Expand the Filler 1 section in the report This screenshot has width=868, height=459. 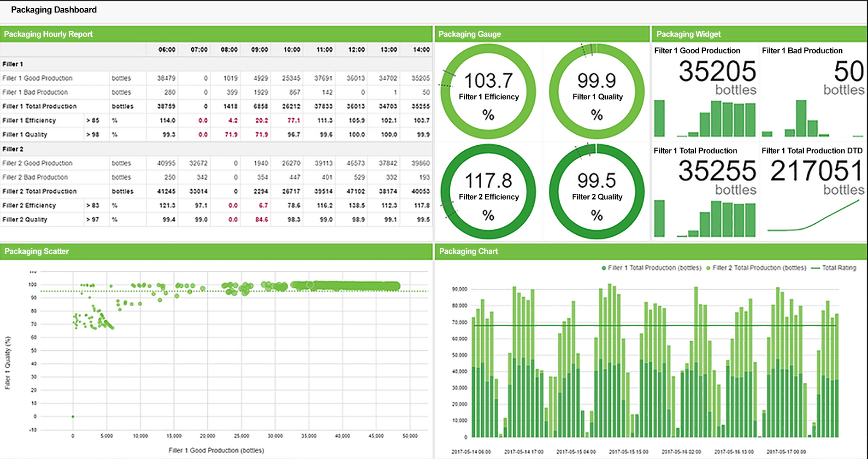point(14,64)
